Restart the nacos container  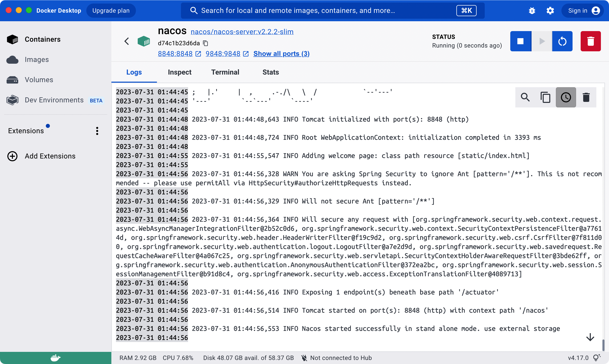point(562,41)
